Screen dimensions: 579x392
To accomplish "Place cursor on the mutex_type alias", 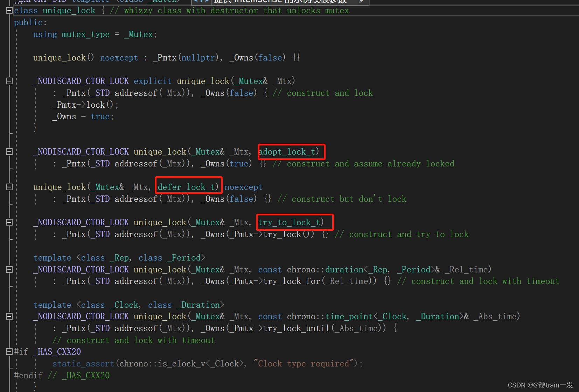I will [85, 34].
